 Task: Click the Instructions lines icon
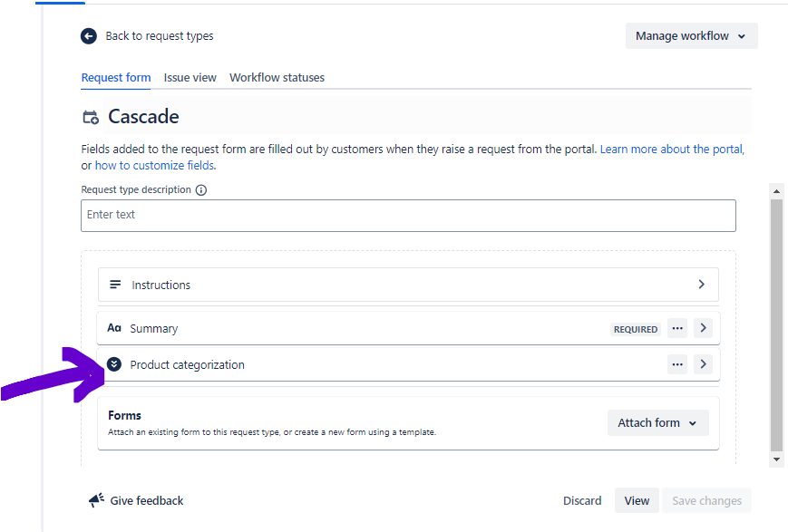pyautogui.click(x=115, y=285)
